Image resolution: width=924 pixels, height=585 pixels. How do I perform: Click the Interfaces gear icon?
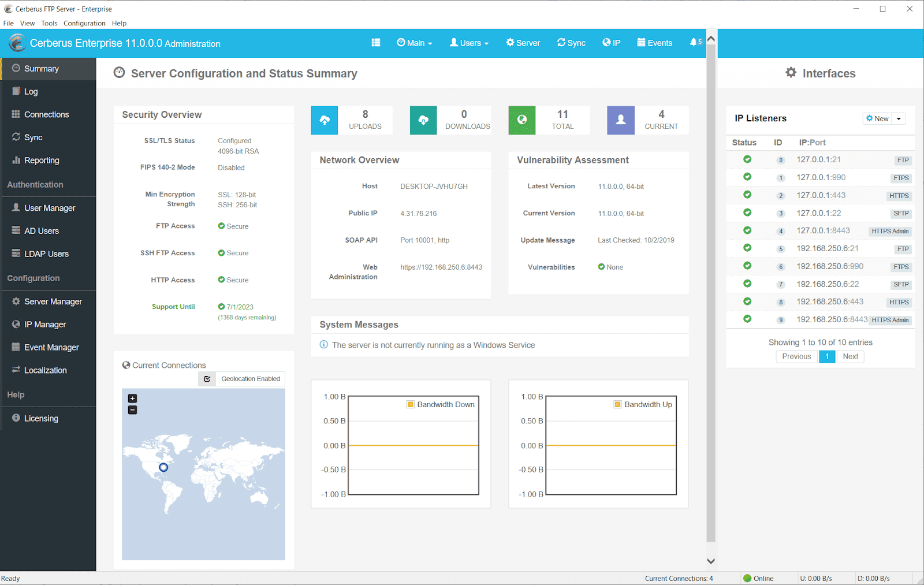(x=791, y=73)
